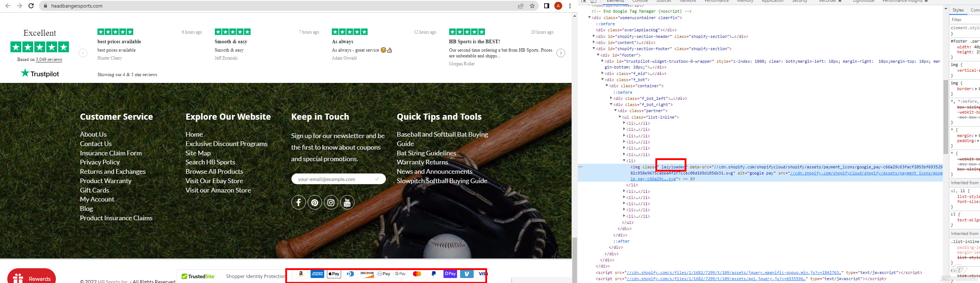Screen dimensions: 980x283
Task: Collapse the wsmenucontainer clearfix div node
Action: [x=589, y=17]
